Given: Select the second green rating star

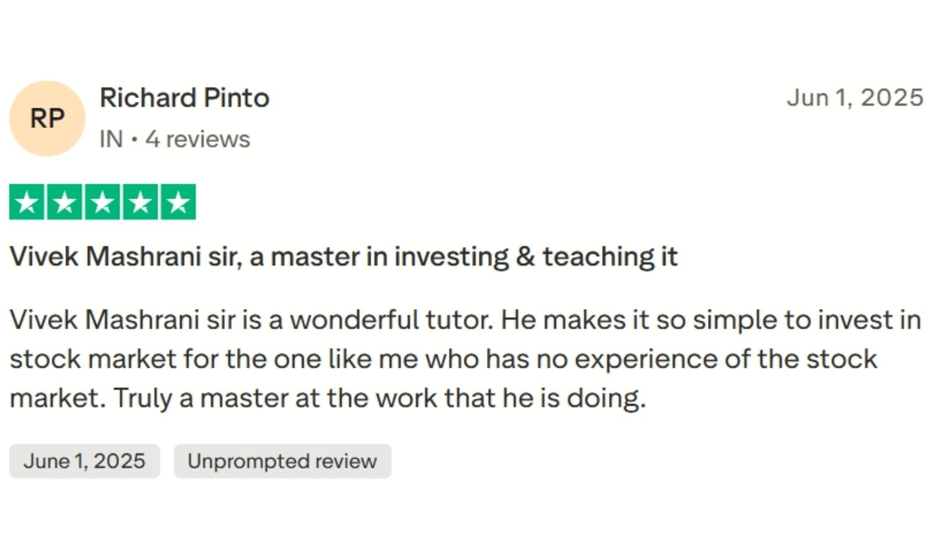Looking at the screenshot, I should pyautogui.click(x=65, y=202).
